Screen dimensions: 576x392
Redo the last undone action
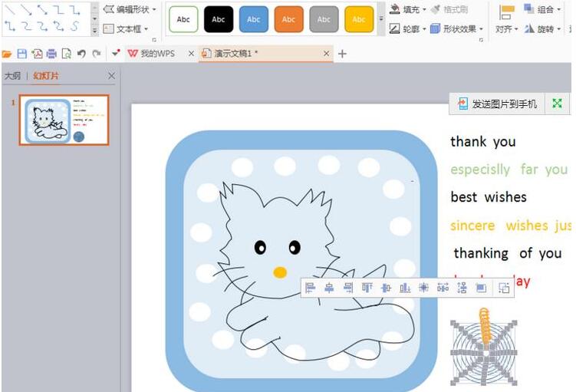96,54
